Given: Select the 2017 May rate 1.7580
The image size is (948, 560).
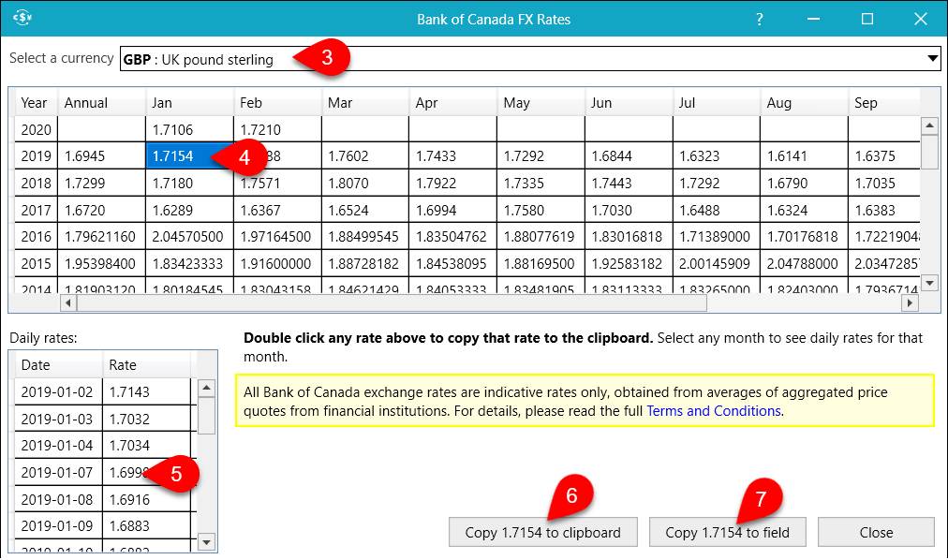Looking at the screenshot, I should coord(541,210).
